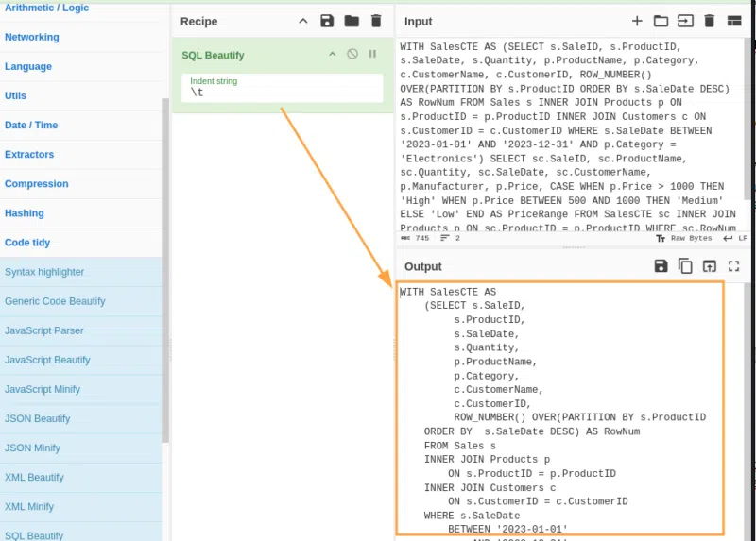Click the Indent string input field
Screen dimensions: 756x541
(282, 93)
